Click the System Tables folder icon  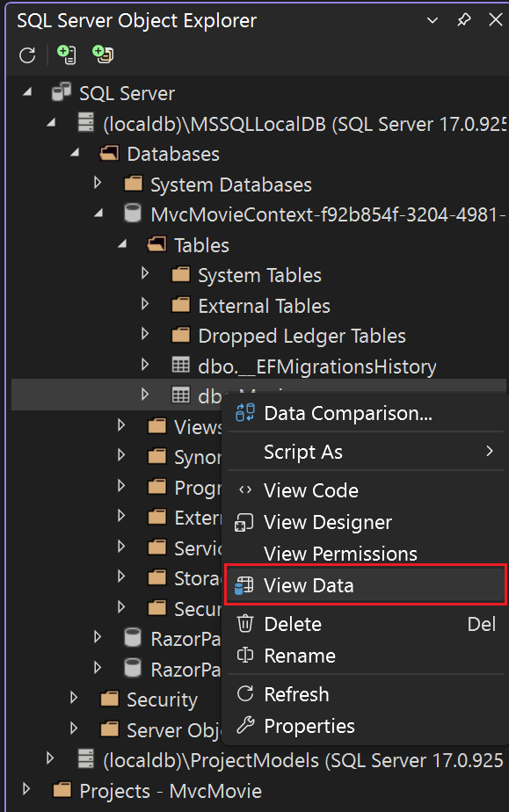tap(180, 274)
